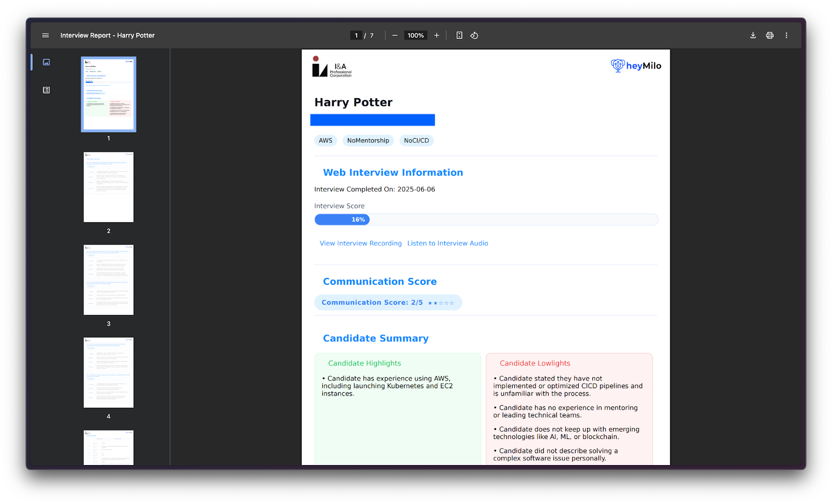Rotate the document counterclockwise
The image size is (832, 504).
pos(474,35)
